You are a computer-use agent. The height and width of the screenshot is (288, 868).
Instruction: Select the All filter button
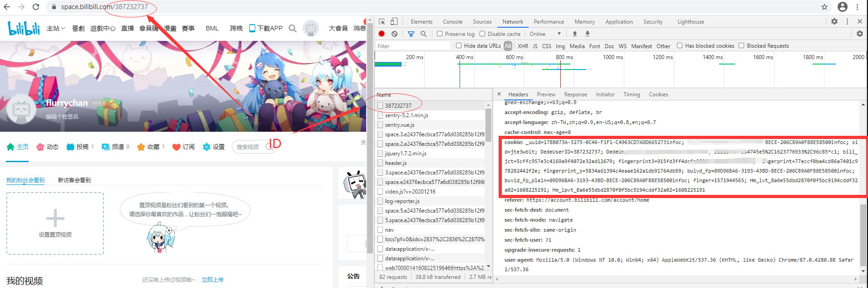coord(508,46)
